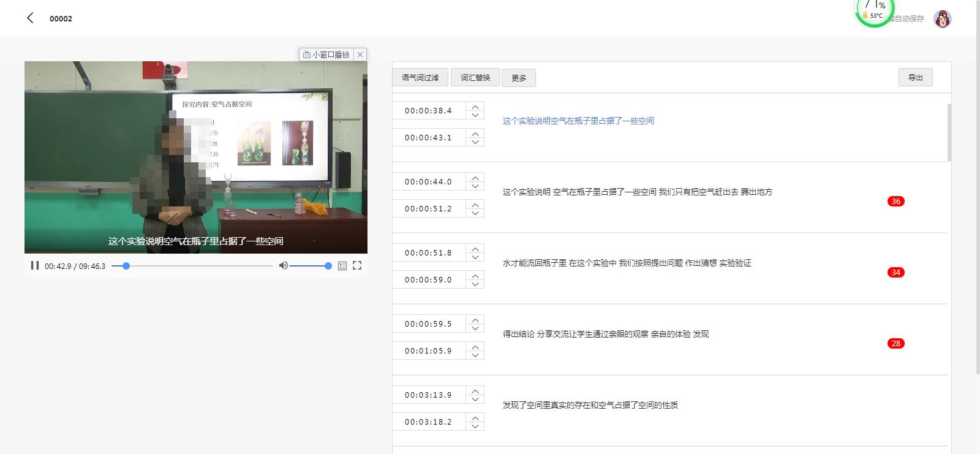
Task: Seek on the video progress bar
Action: click(x=192, y=266)
